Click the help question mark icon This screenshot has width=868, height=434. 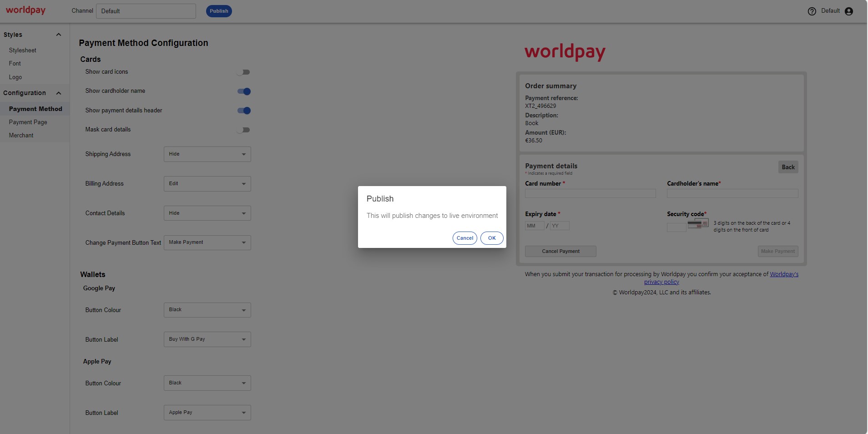(x=812, y=11)
